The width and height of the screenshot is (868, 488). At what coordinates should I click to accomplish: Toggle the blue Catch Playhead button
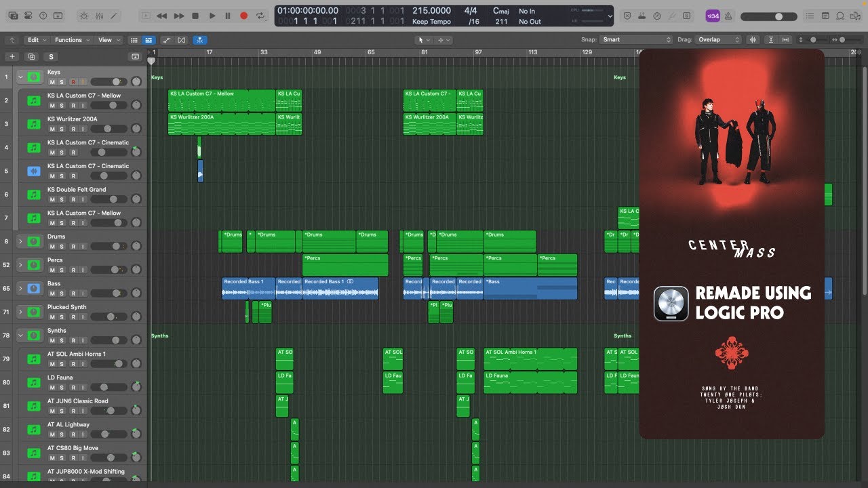200,40
